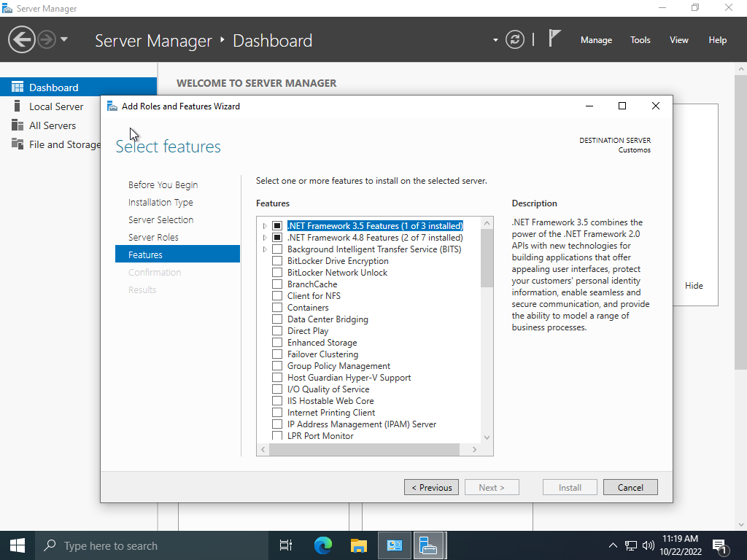The image size is (747, 560).
Task: Click the refresh icon in Server Manager header
Action: [x=515, y=39]
